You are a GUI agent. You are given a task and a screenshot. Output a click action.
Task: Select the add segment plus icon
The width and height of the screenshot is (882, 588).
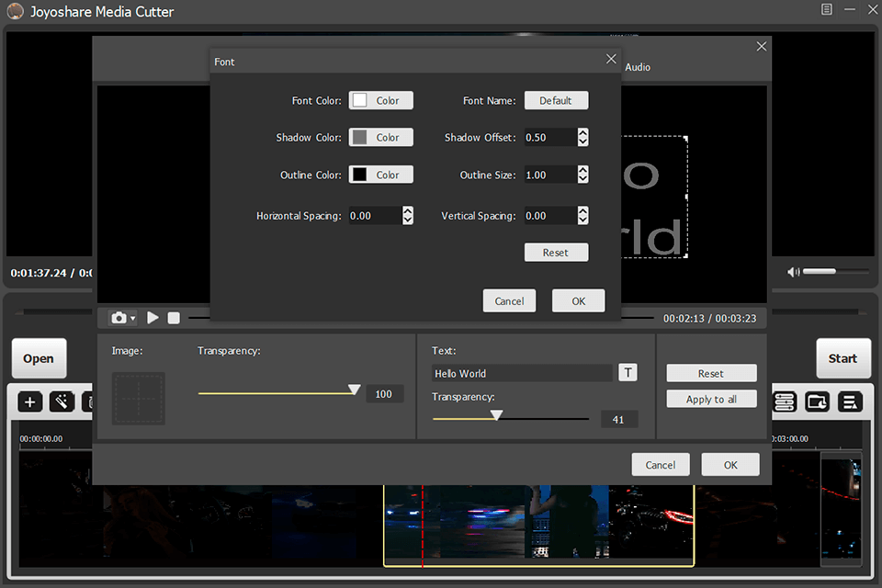(x=31, y=401)
